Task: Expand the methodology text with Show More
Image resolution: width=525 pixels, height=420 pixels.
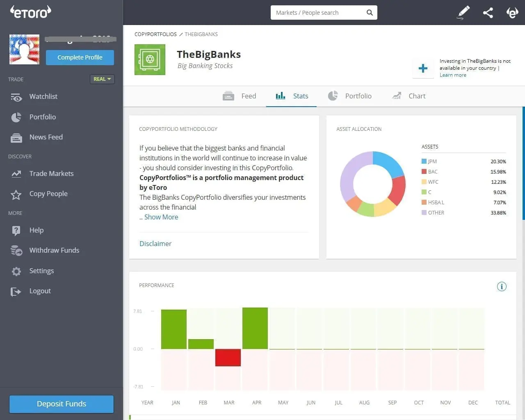Action: (161, 217)
